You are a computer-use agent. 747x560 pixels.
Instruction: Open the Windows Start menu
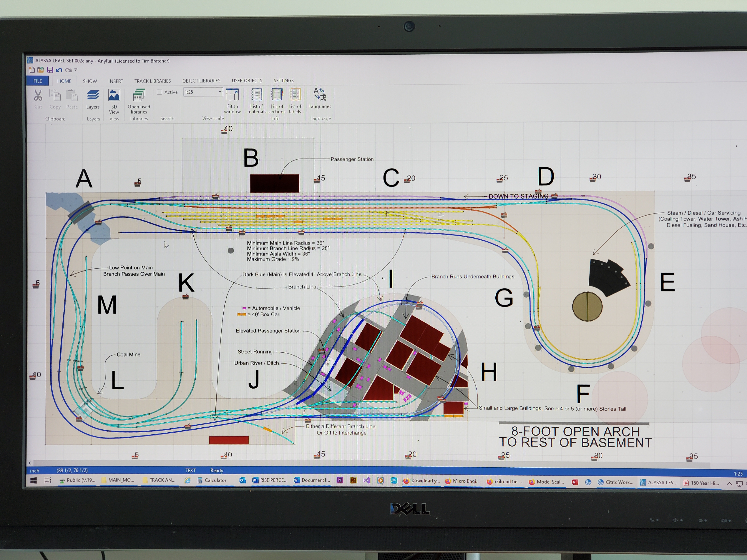33,480
